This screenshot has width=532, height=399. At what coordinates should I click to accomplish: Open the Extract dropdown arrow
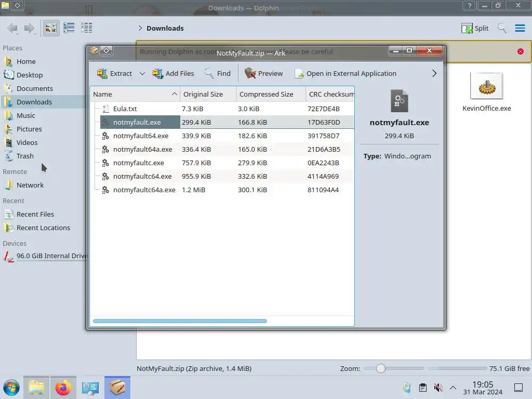click(142, 73)
